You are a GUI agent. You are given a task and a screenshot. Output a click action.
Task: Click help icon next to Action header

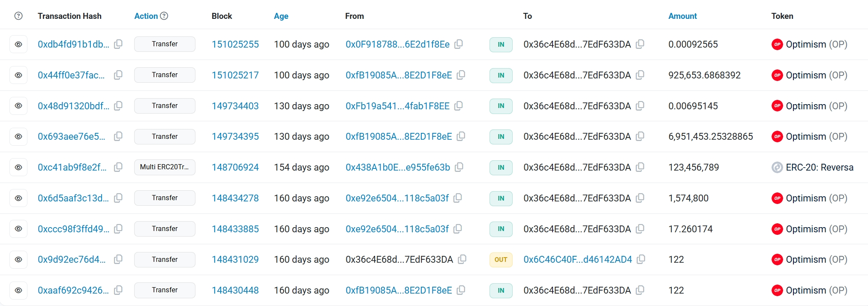[164, 16]
